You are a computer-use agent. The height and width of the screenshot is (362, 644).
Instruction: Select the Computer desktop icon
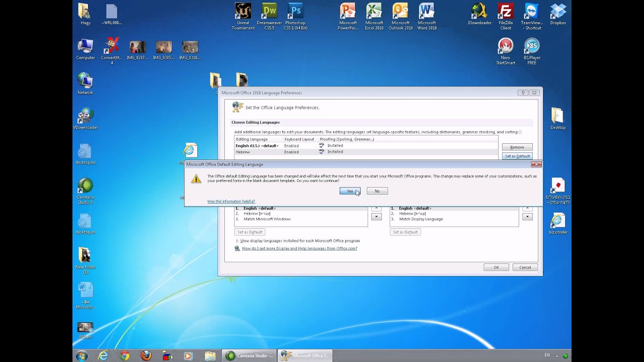[x=86, y=49]
